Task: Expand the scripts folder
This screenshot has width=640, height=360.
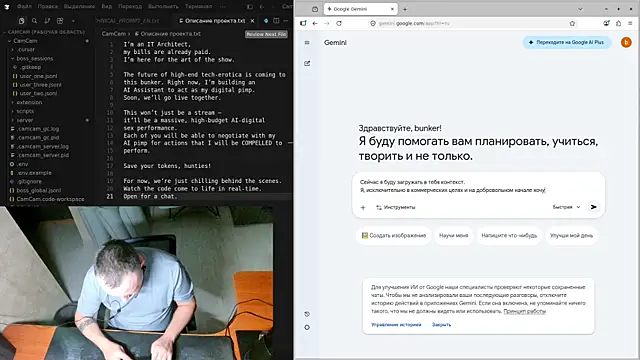Action: coord(25,111)
